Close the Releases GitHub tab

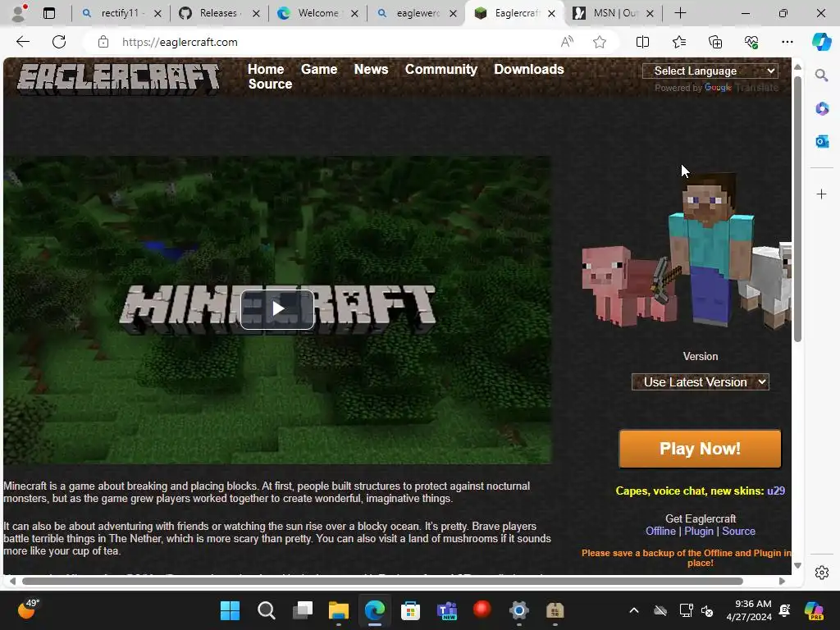pyautogui.click(x=256, y=13)
